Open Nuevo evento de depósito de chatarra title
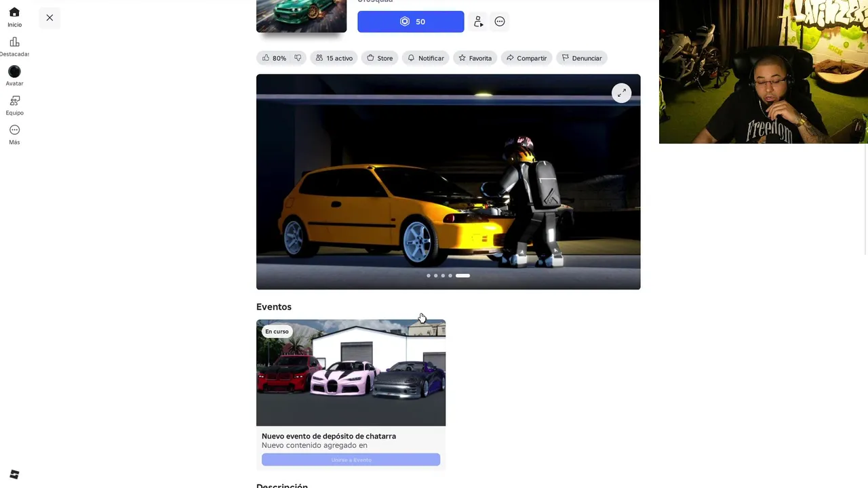868x488 pixels. pos(329,436)
